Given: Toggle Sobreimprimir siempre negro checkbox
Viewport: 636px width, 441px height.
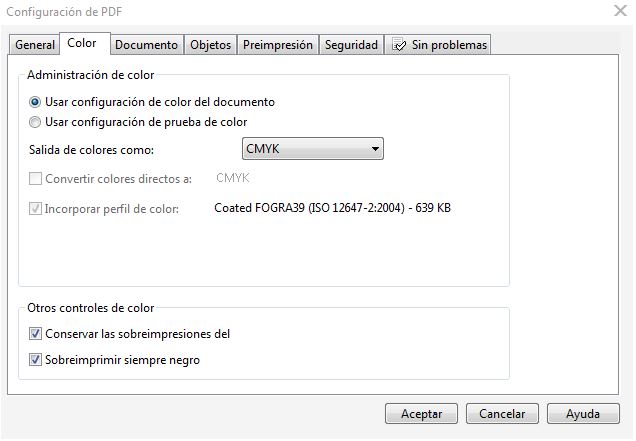Looking at the screenshot, I should (35, 359).
